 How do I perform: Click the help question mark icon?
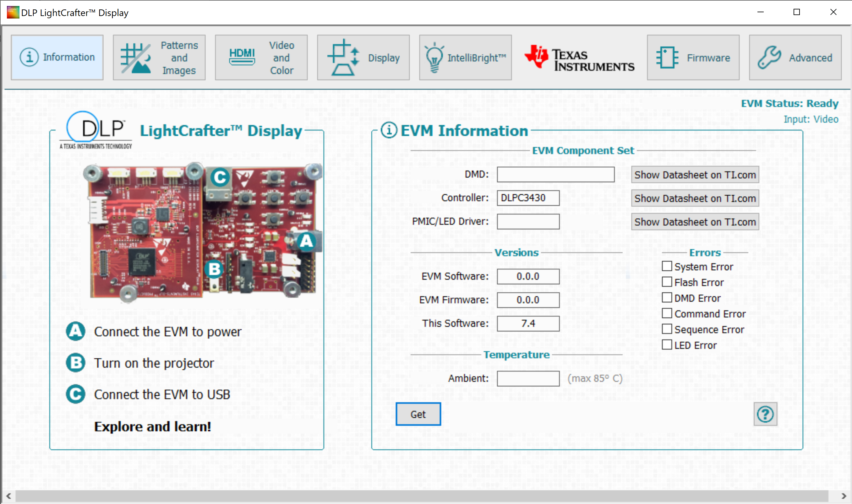pos(765,414)
